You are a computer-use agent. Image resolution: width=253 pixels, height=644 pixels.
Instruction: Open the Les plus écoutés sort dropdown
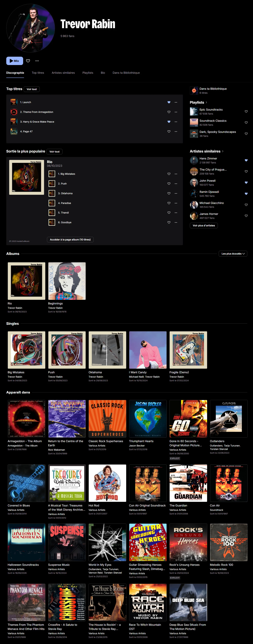click(x=233, y=253)
